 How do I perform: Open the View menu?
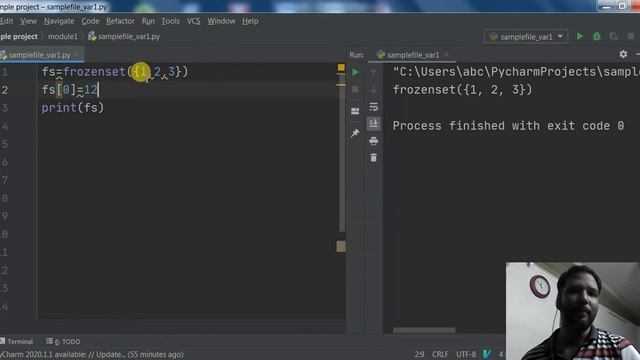28,21
